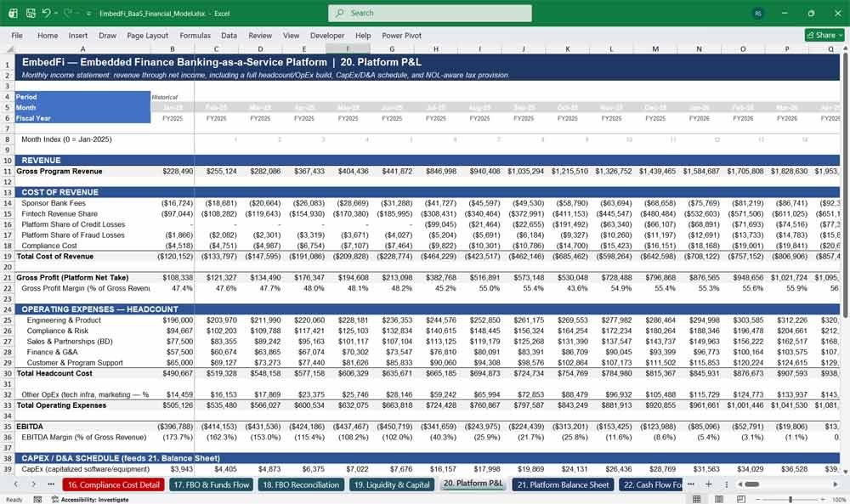850x504 pixels.
Task: Click the Save icon in title bar
Action: (31, 13)
